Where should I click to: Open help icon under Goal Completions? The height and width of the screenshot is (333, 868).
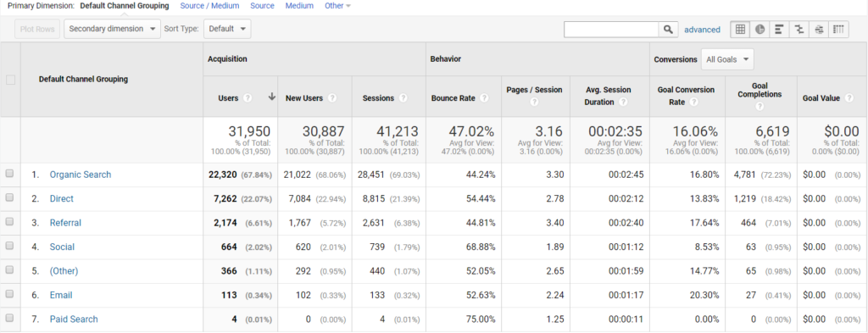click(759, 106)
